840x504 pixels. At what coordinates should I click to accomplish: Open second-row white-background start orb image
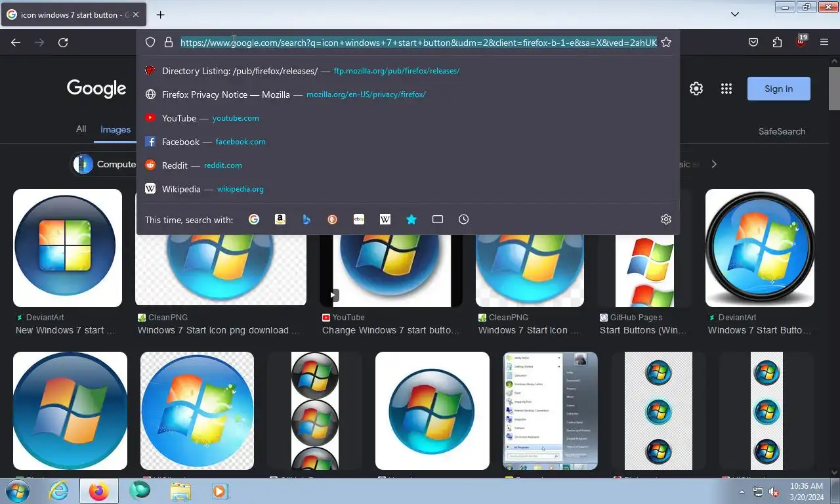(x=432, y=411)
